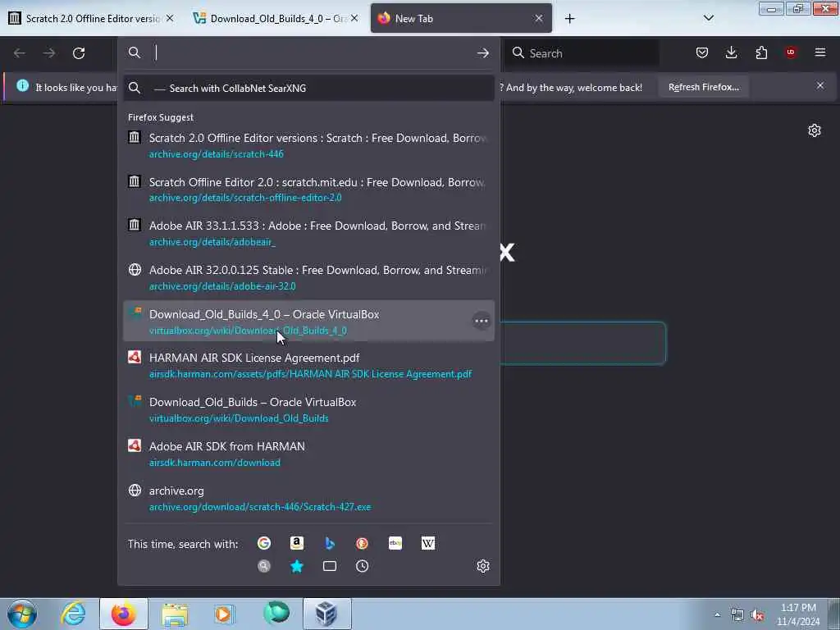Open search settings gear in dropdown
The height and width of the screenshot is (630, 840).
pos(482,566)
